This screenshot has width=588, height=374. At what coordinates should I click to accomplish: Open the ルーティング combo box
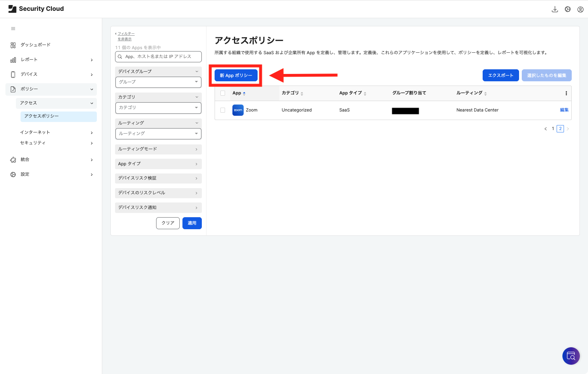158,134
